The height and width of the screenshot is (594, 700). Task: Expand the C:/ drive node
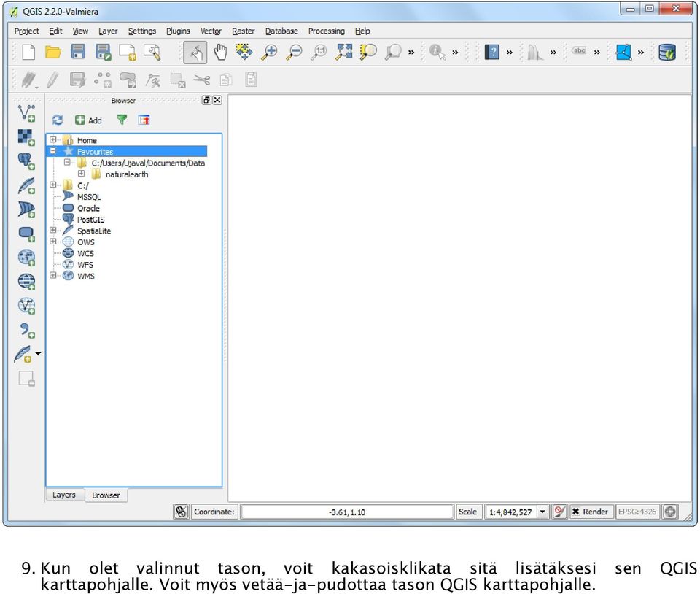pyautogui.click(x=52, y=185)
